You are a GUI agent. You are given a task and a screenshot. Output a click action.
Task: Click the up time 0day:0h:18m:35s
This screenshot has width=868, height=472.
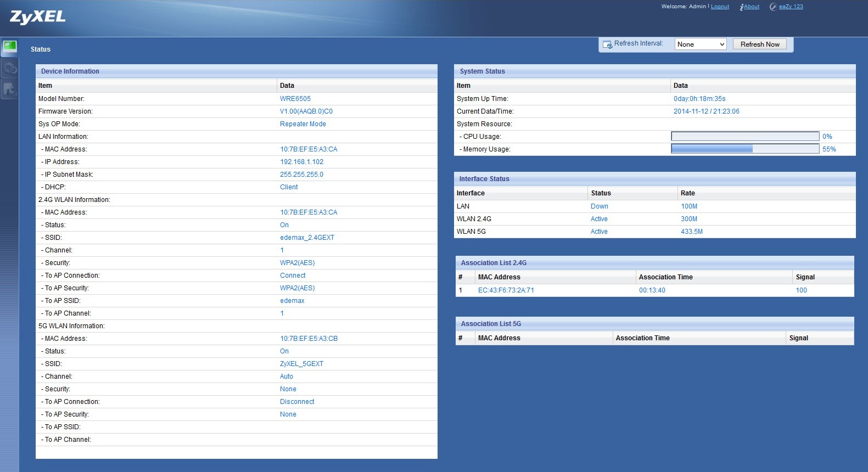point(699,99)
